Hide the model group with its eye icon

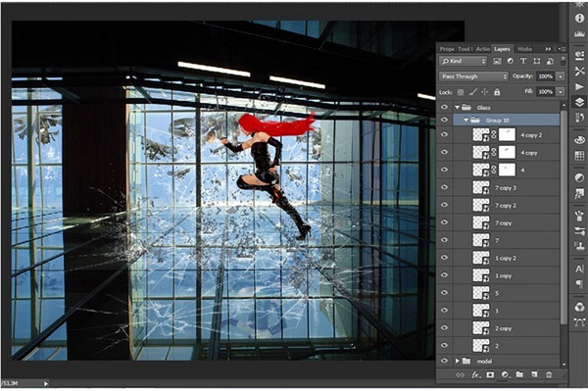(x=444, y=361)
